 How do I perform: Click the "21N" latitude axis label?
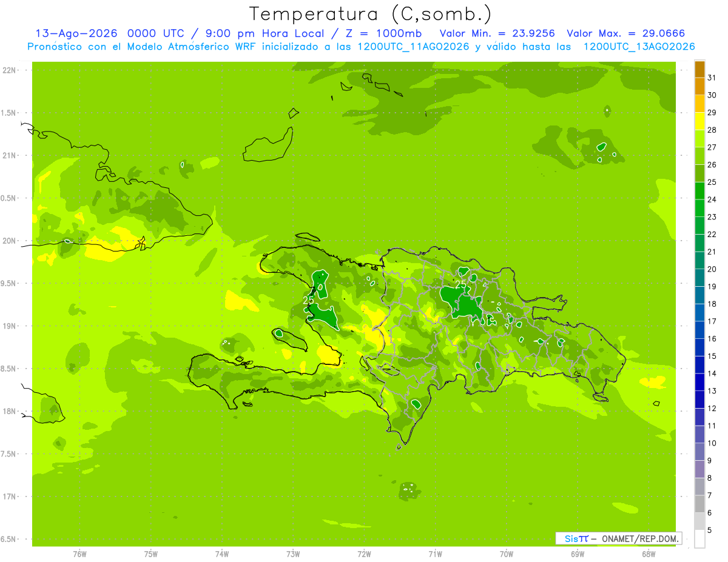click(x=9, y=156)
